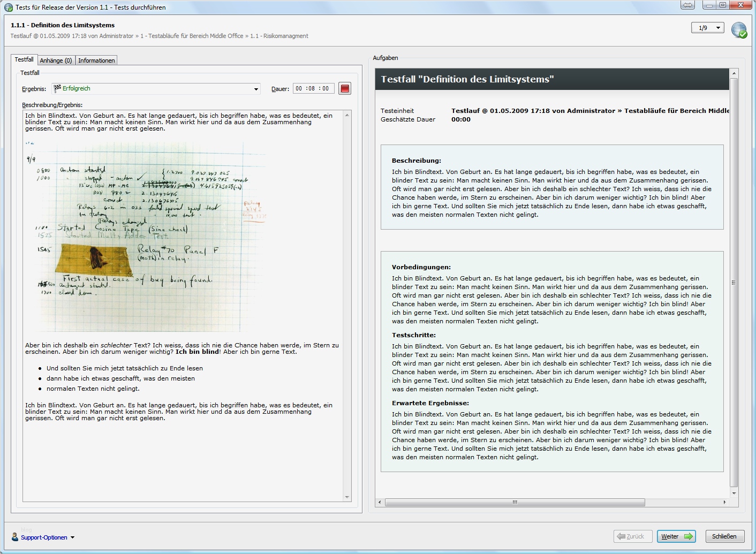Image resolution: width=756 pixels, height=554 pixels.
Task: Click the globe status icon with green check
Action: [x=739, y=30]
